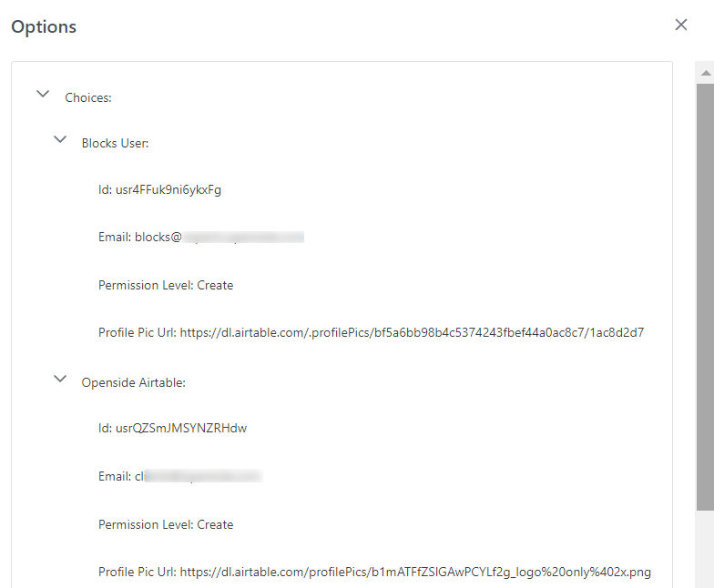Image resolution: width=714 pixels, height=588 pixels.
Task: Click Openside Airtable's Permission Level row
Action: coord(166,524)
